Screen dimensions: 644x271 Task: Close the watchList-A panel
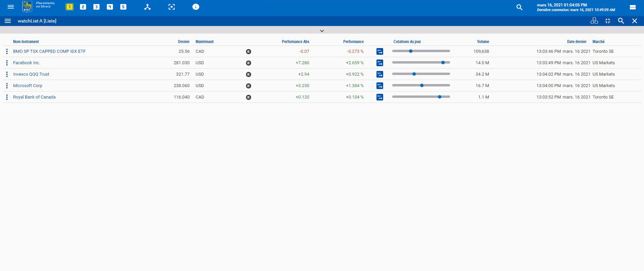tap(635, 21)
